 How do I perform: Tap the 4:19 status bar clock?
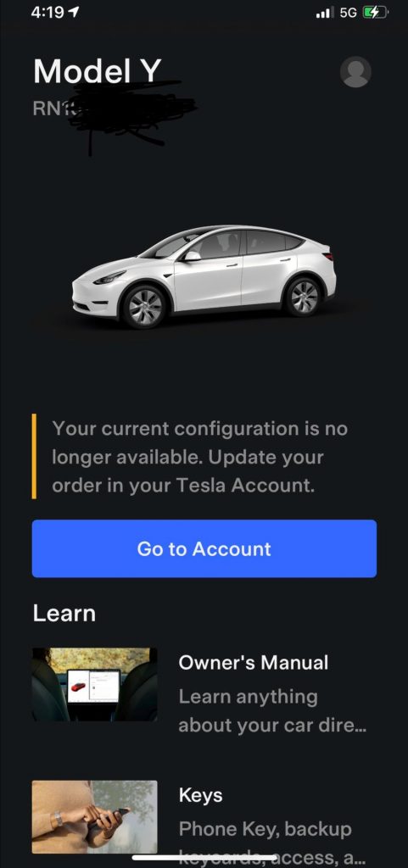point(48,13)
